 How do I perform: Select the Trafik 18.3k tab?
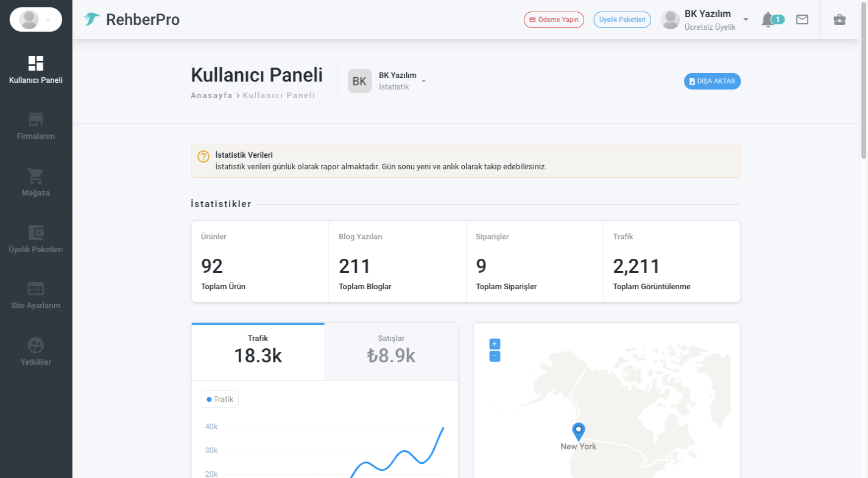point(258,350)
